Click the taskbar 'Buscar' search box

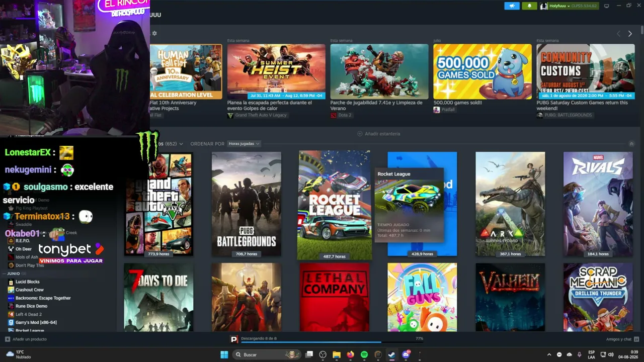267,354
